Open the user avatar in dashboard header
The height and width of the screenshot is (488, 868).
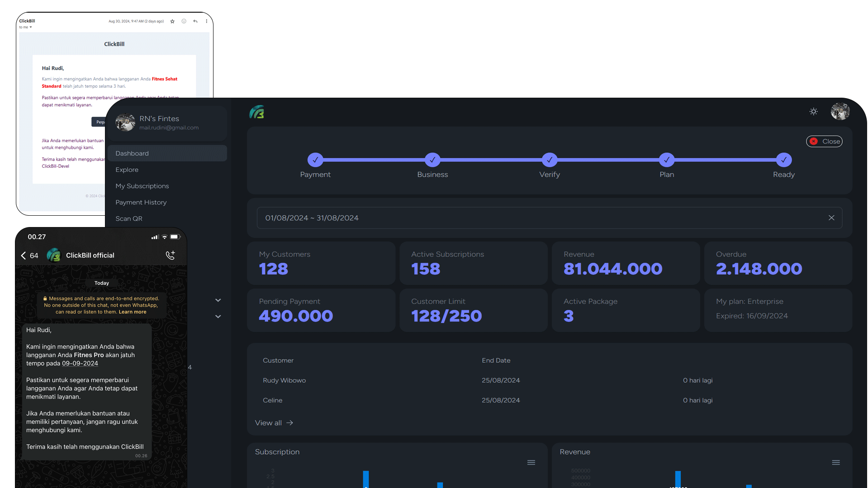(840, 111)
